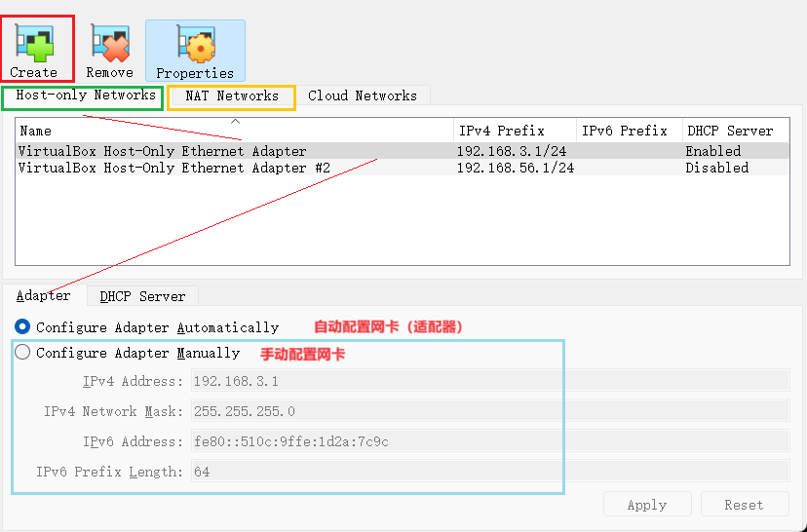Sort by IPv4 Prefix column header
The width and height of the screenshot is (807, 532).
click(515, 131)
